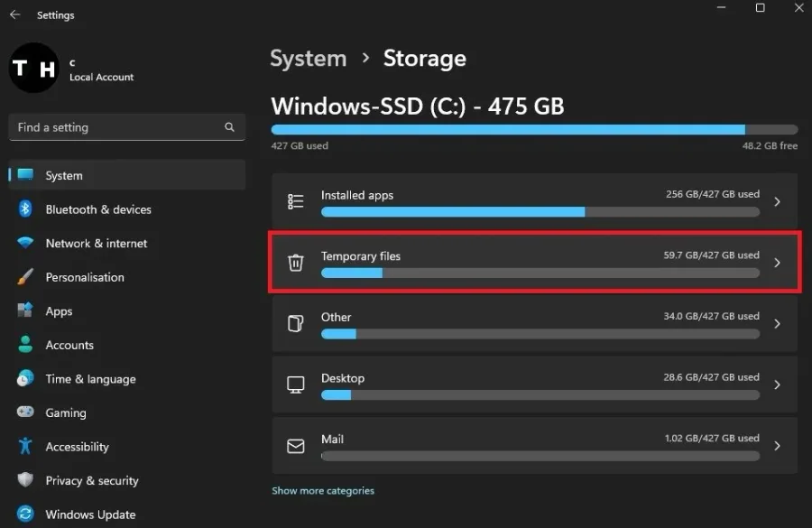812x528 pixels.
Task: Click the Time & language globe icon
Action: click(x=25, y=378)
